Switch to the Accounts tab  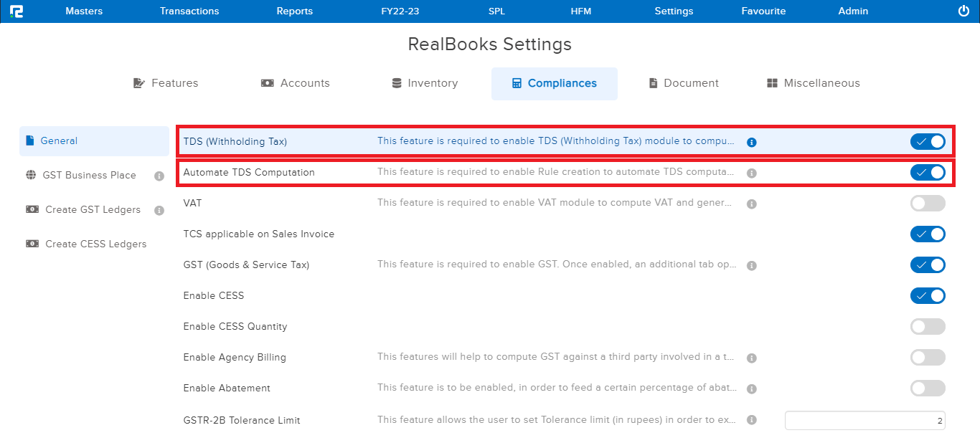(296, 82)
